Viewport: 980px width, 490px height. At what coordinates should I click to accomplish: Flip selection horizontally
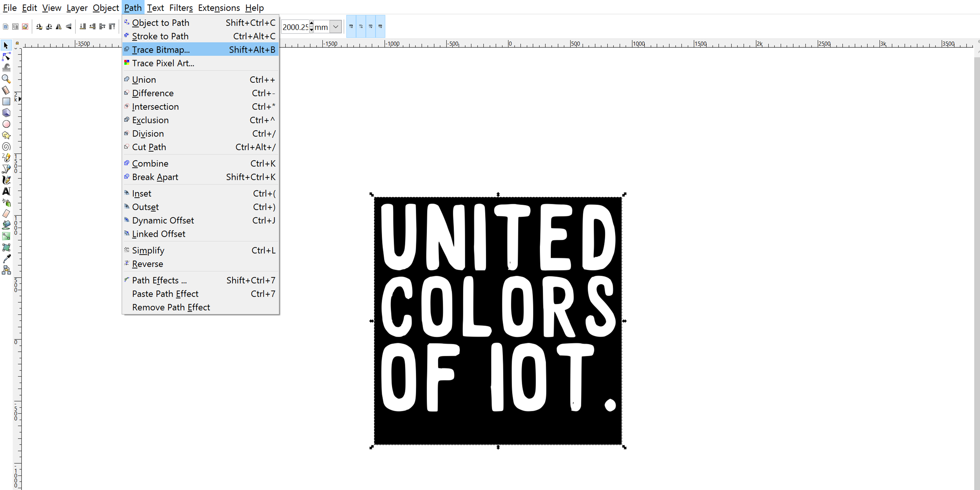(59, 27)
